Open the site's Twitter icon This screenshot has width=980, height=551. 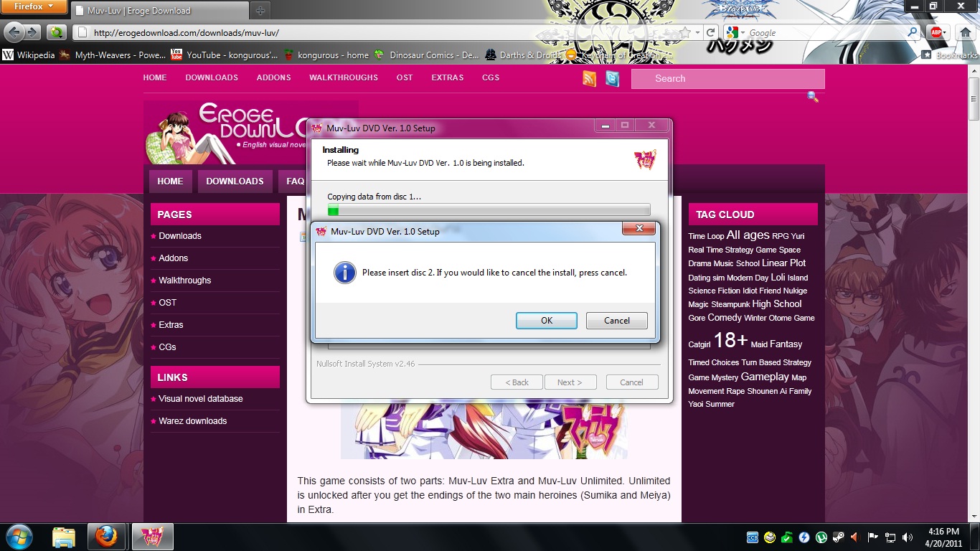[612, 79]
